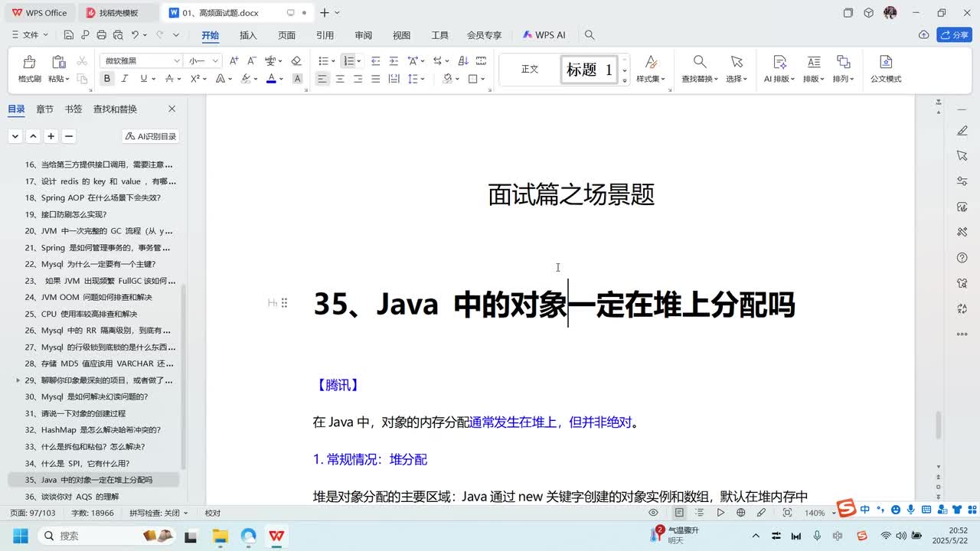This screenshot has height=551, width=980.
Task: Click the Increase font size icon
Action: tap(234, 60)
